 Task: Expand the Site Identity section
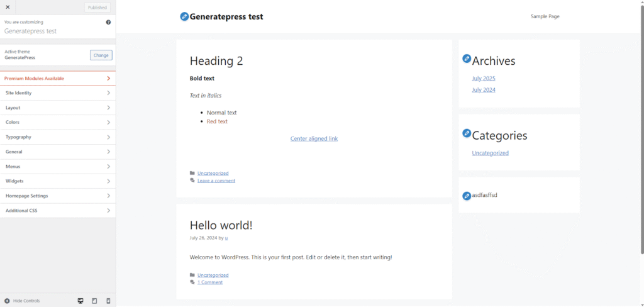[58, 93]
